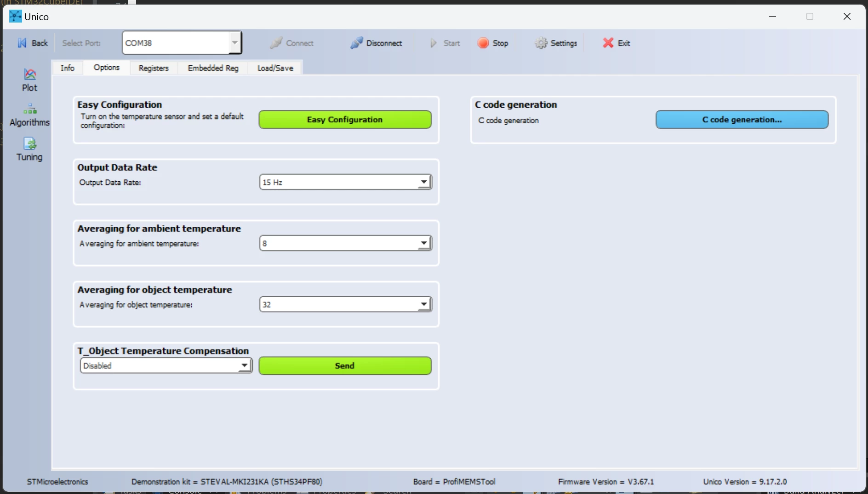Click the blue C code generation button

tap(742, 120)
